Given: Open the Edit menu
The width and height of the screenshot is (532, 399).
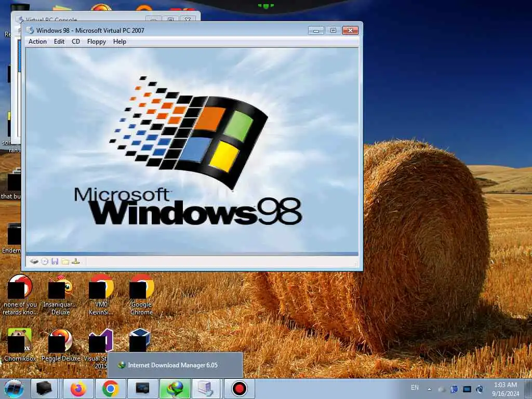Looking at the screenshot, I should (59, 42).
